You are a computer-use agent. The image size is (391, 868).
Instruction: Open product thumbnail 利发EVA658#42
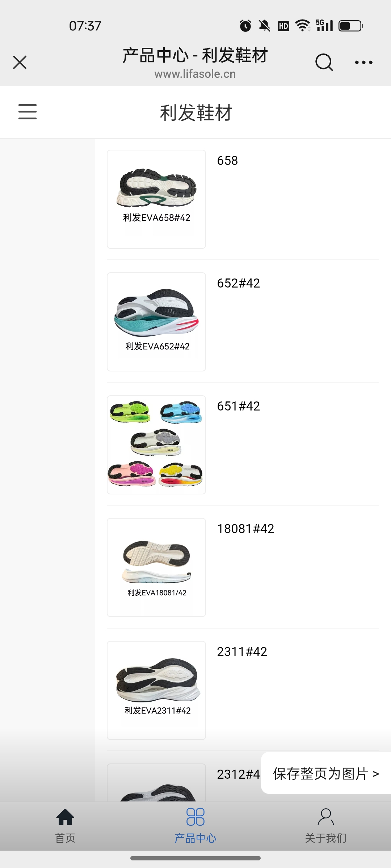point(156,199)
